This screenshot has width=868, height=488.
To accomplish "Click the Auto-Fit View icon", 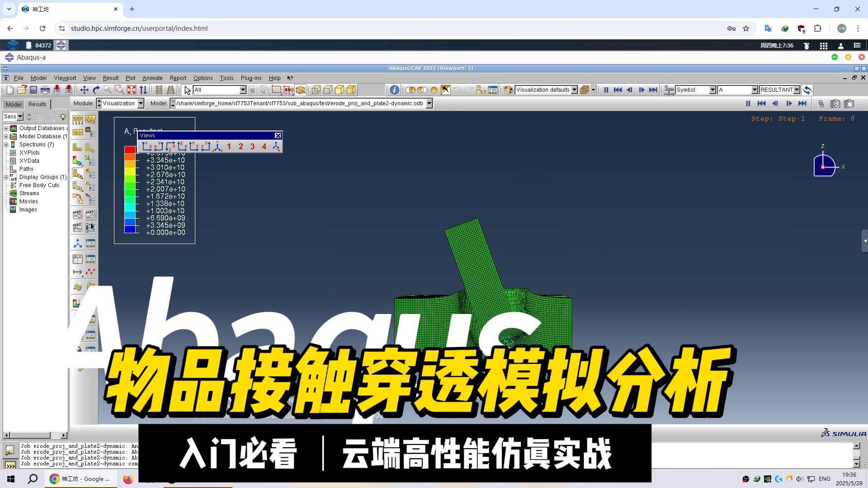I will pyautogui.click(x=131, y=90).
